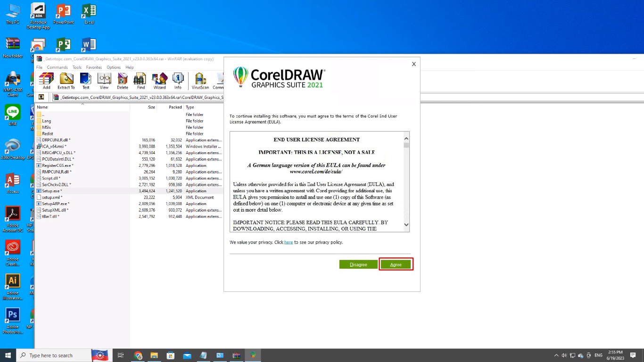Click the VirusScan icon in WinRAR
The image size is (644, 362).
coord(200,81)
